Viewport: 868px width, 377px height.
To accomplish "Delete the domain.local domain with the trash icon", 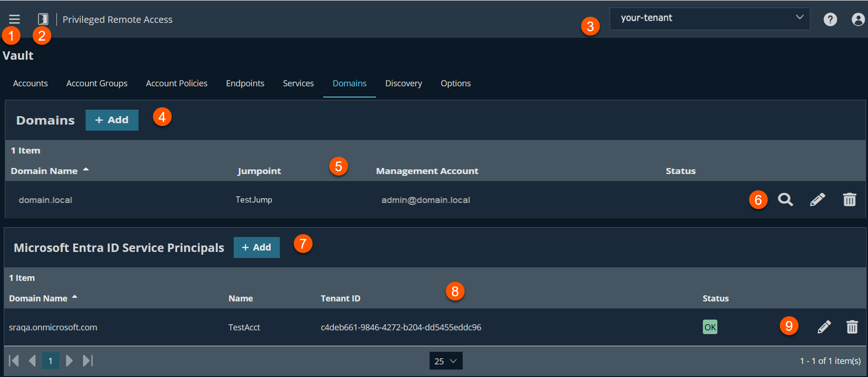I will pos(849,200).
